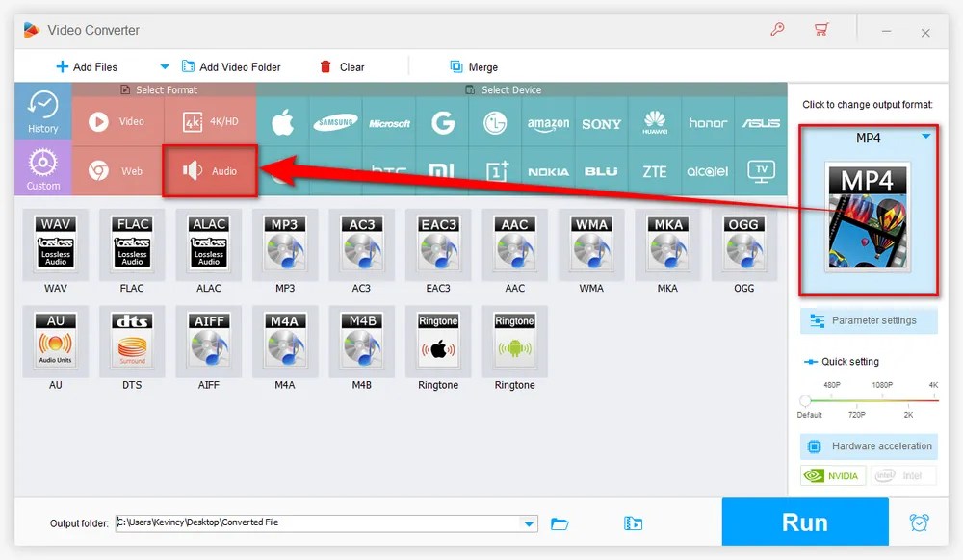Open OnePlus device presets
The image size is (963, 560).
(x=496, y=171)
